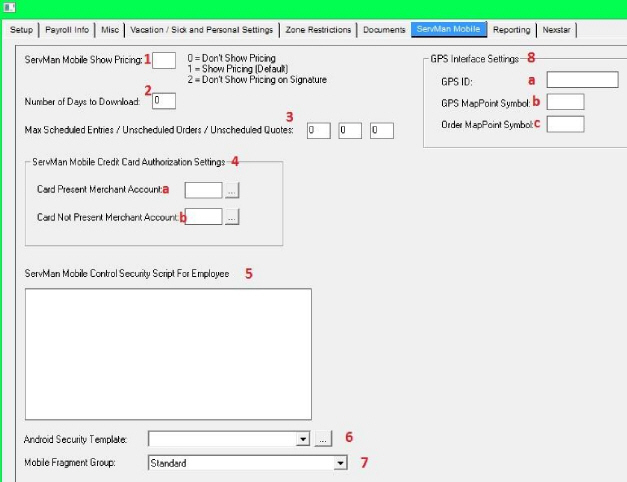
Task: Click the Card Not Present Merchant Account field
Action: [x=203, y=216]
